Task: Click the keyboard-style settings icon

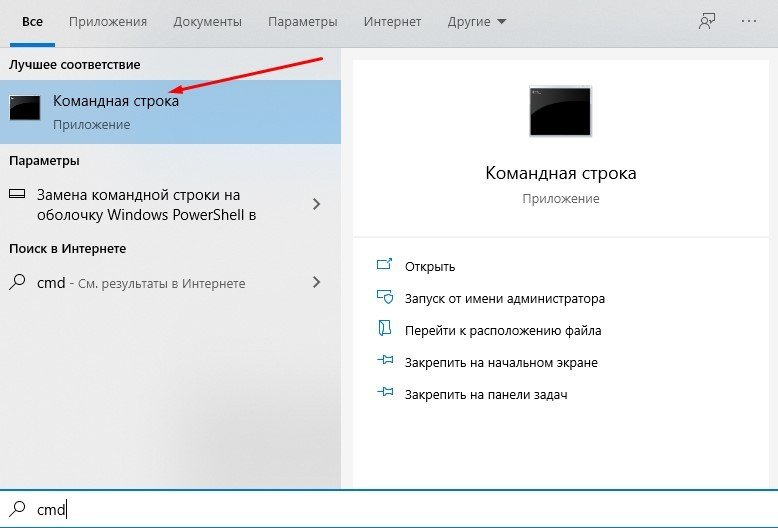Action: click(x=17, y=194)
